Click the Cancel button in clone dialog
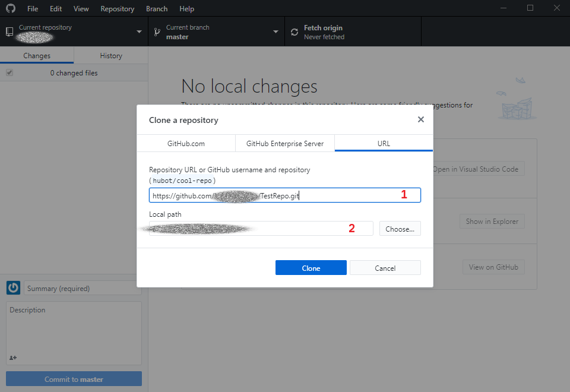This screenshot has height=392, width=570. [x=385, y=268]
